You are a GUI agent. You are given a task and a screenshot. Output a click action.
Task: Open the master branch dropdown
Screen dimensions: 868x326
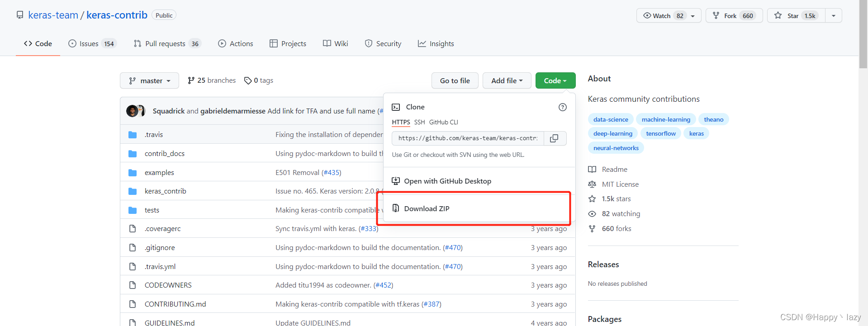coord(149,80)
